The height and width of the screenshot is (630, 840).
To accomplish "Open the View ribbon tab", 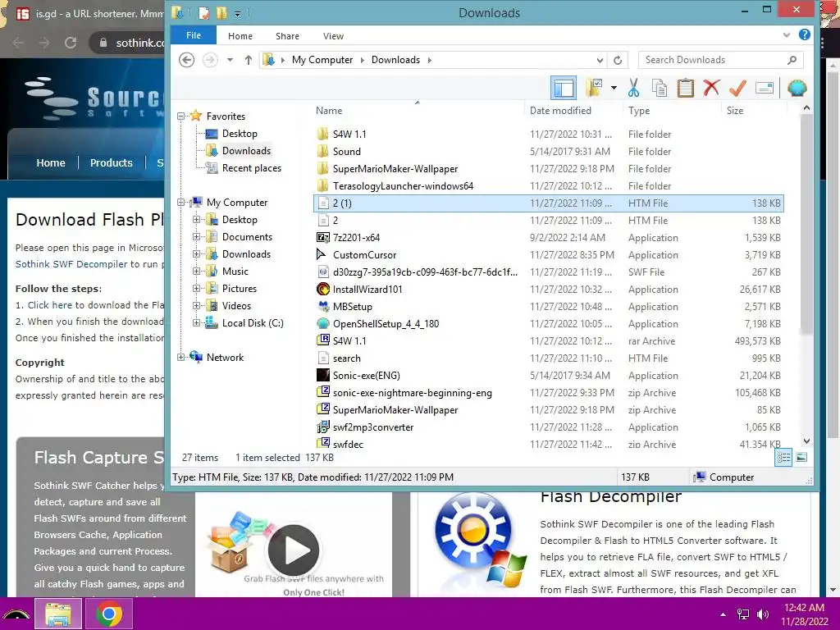I will pos(333,36).
